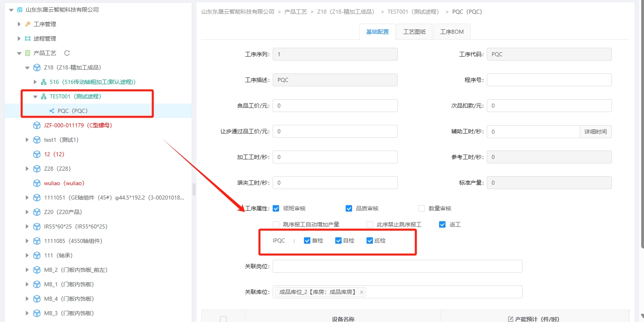Screen dimensions: 644x322
Task: Click the cube icon of test1 (测试1)
Action: [37, 140]
